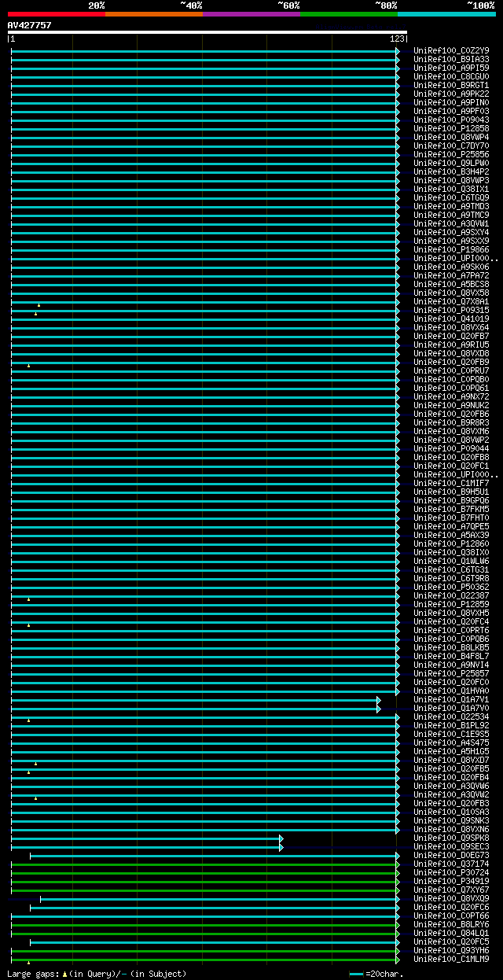The width and height of the screenshot is (503, 980).
Task: Open hit UniRef100_C8CGU0
Action: pyautogui.click(x=451, y=76)
